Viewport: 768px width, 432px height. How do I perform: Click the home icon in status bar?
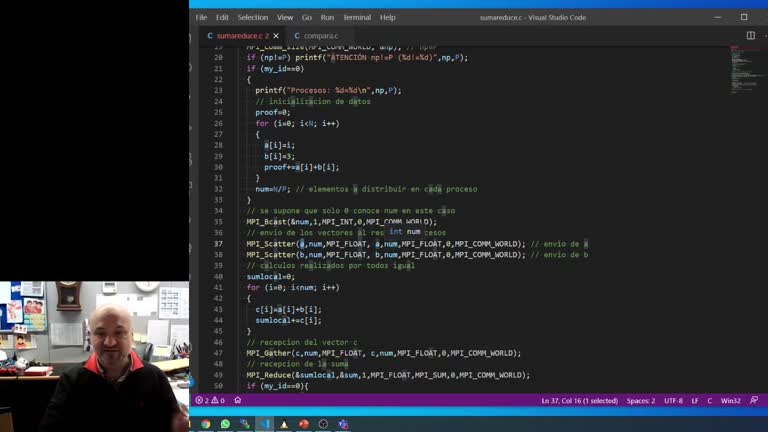tap(238, 400)
